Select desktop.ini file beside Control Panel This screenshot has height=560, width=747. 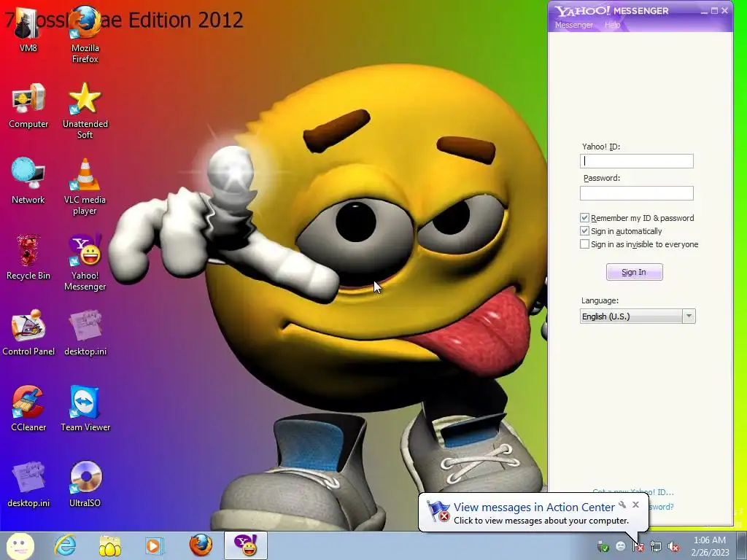85,332
